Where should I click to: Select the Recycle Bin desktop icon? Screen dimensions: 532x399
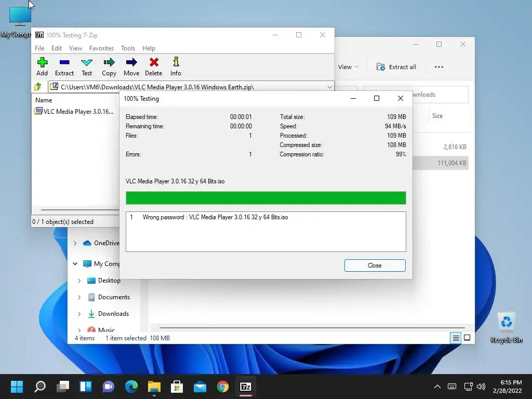tap(506, 328)
